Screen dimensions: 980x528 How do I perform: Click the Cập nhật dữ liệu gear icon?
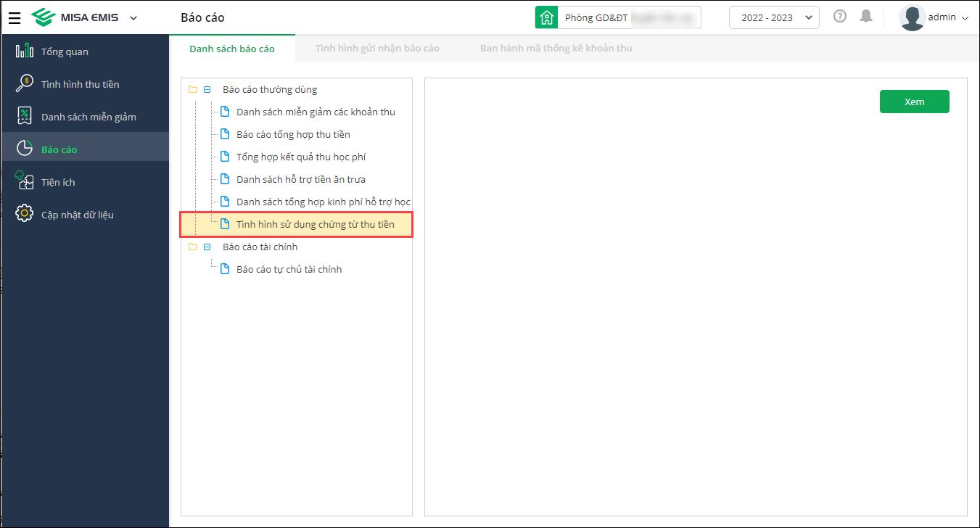click(25, 213)
